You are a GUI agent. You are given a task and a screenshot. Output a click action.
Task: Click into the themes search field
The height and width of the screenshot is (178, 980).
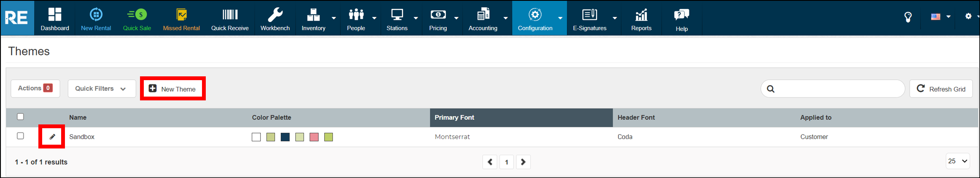click(837, 89)
